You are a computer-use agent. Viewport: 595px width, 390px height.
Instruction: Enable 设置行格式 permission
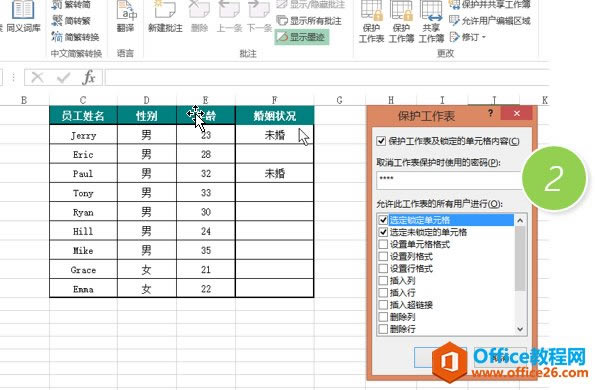click(383, 268)
